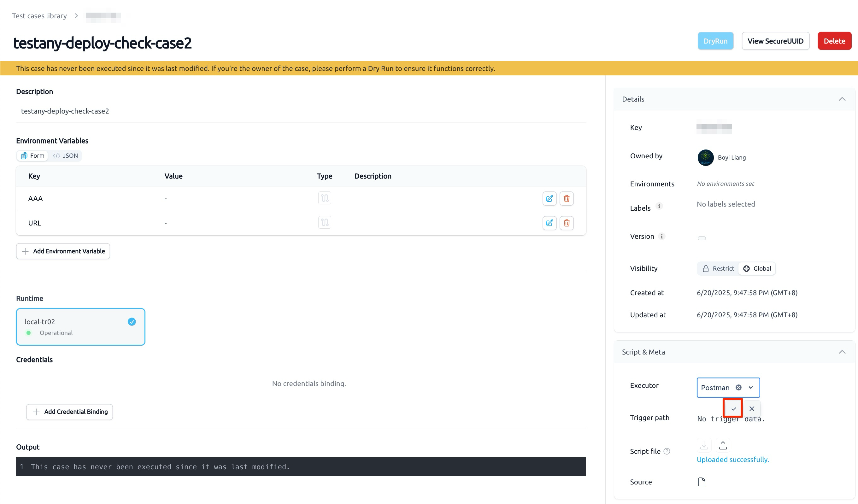Click the Output console line
The width and height of the screenshot is (858, 504).
pos(301,467)
